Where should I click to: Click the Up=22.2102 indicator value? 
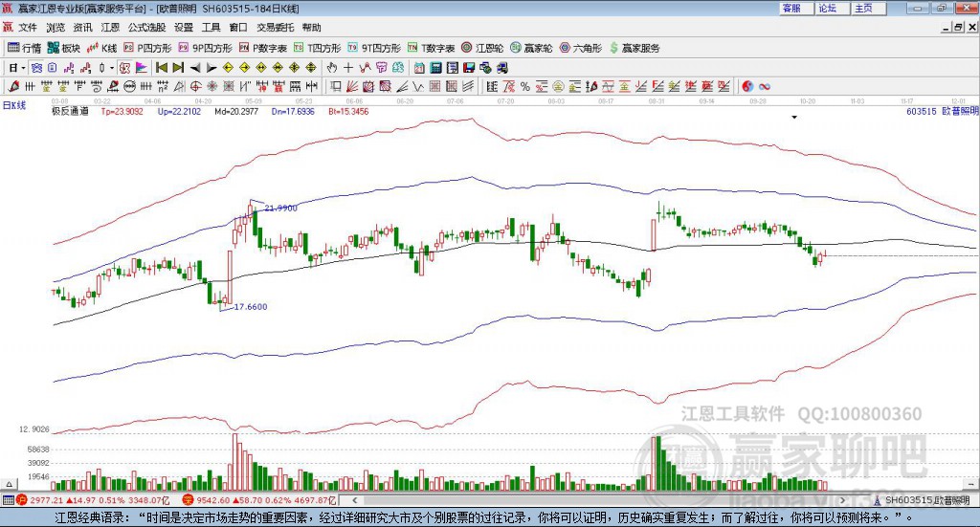click(179, 111)
